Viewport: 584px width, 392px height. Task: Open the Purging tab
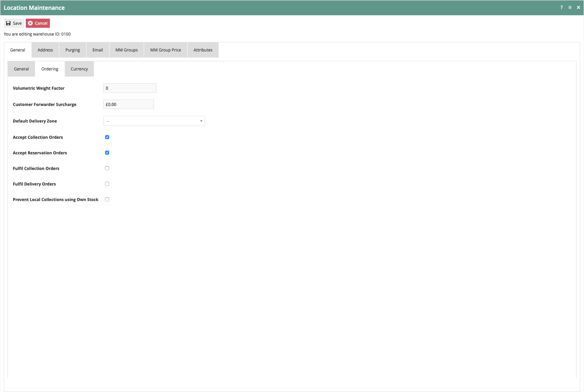click(x=73, y=50)
